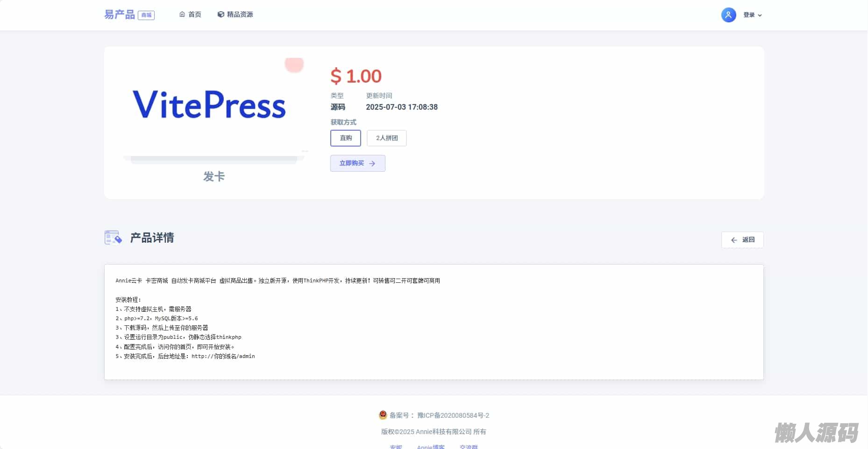Click the 获取方式 label
Screen dimensions: 868x449
343,122
